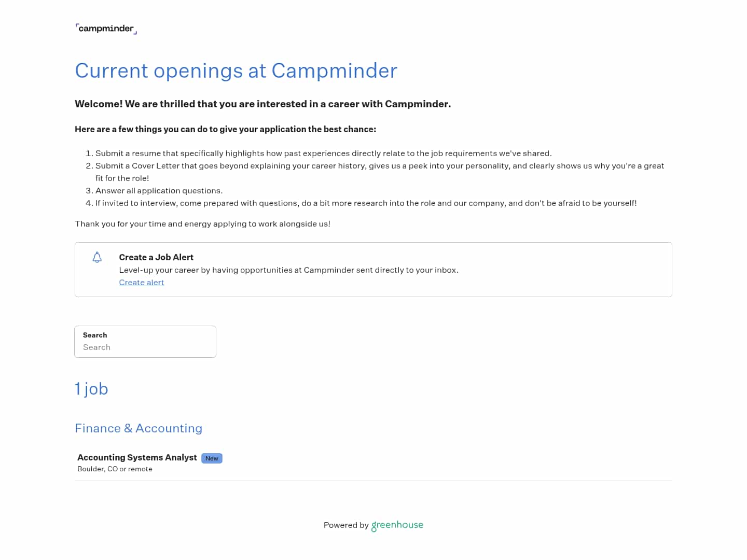
Task: Click the Create a Job Alert title
Action: pyautogui.click(x=156, y=257)
